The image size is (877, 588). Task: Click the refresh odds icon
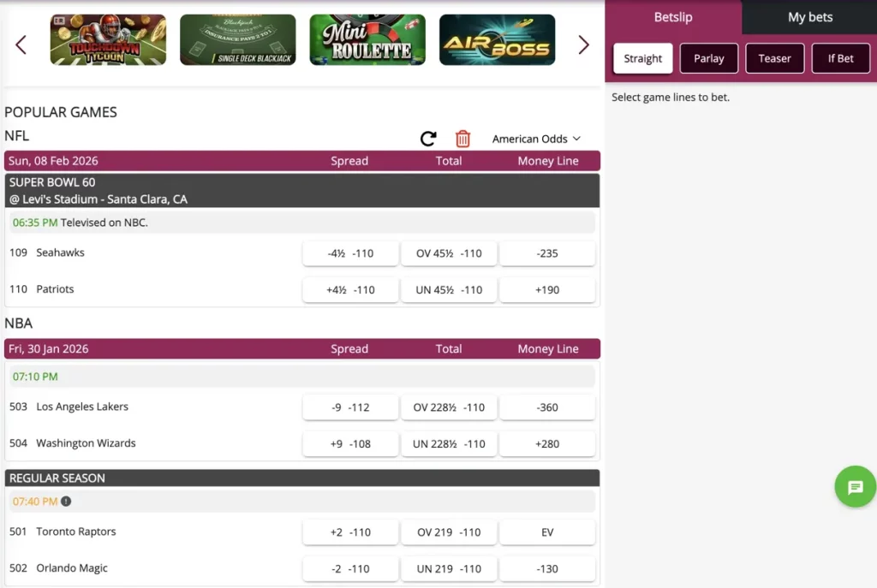(427, 138)
